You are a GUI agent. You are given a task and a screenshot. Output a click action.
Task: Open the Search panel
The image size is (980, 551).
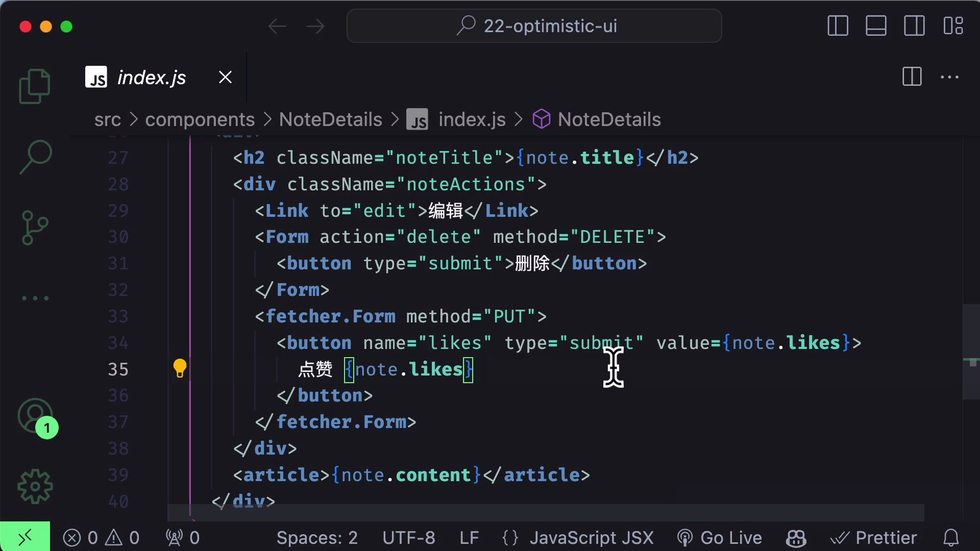[34, 157]
